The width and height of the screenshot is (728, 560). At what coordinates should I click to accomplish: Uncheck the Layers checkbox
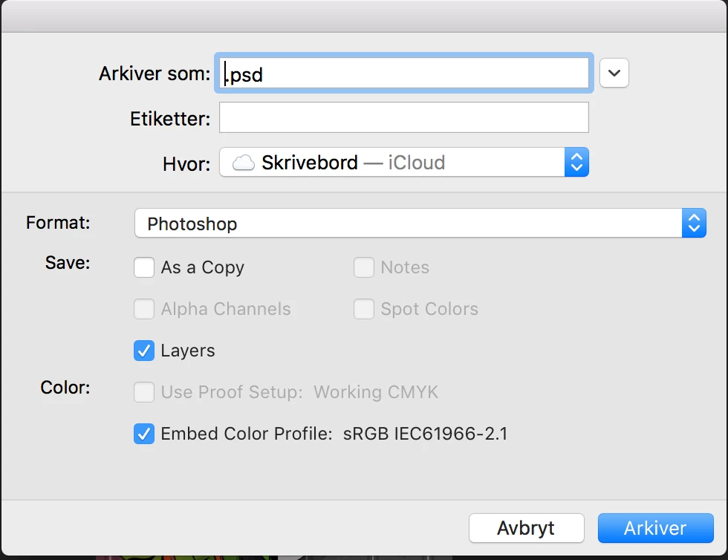[144, 351]
